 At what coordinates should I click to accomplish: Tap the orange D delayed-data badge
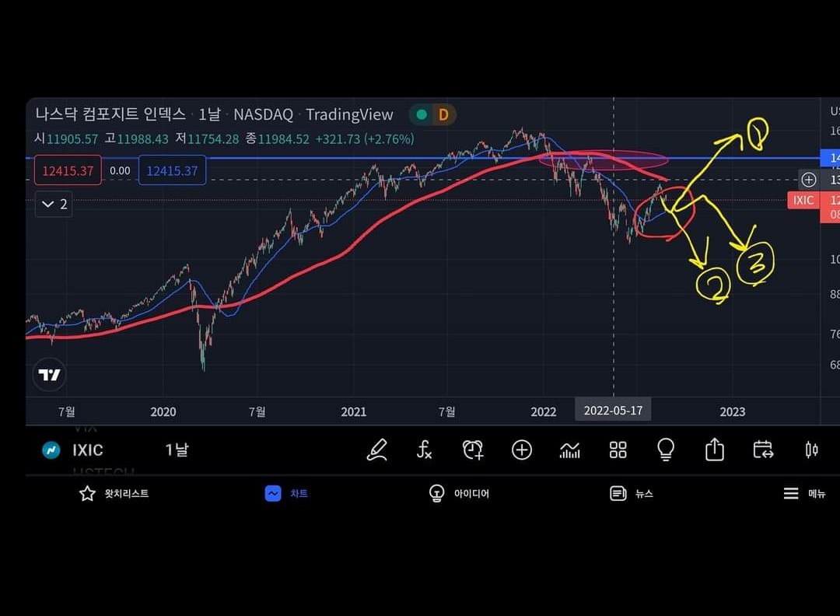click(443, 114)
